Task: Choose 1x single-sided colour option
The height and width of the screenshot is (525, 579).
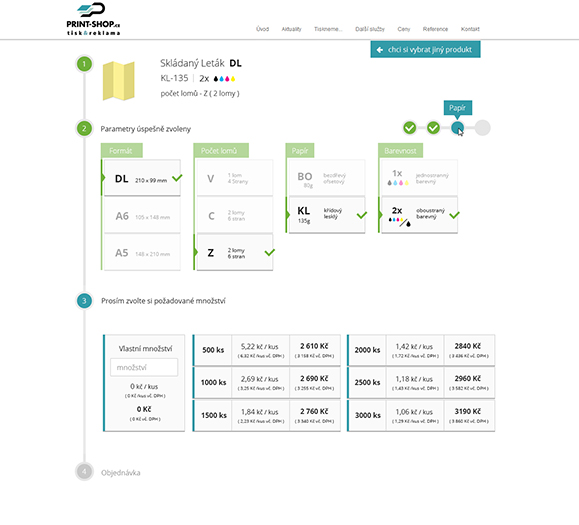Action: [x=419, y=178]
